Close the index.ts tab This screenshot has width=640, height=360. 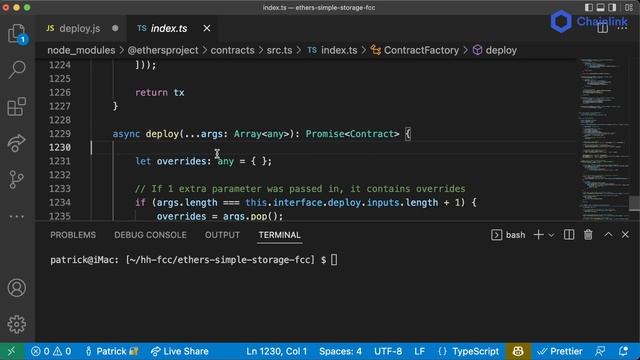[207, 28]
